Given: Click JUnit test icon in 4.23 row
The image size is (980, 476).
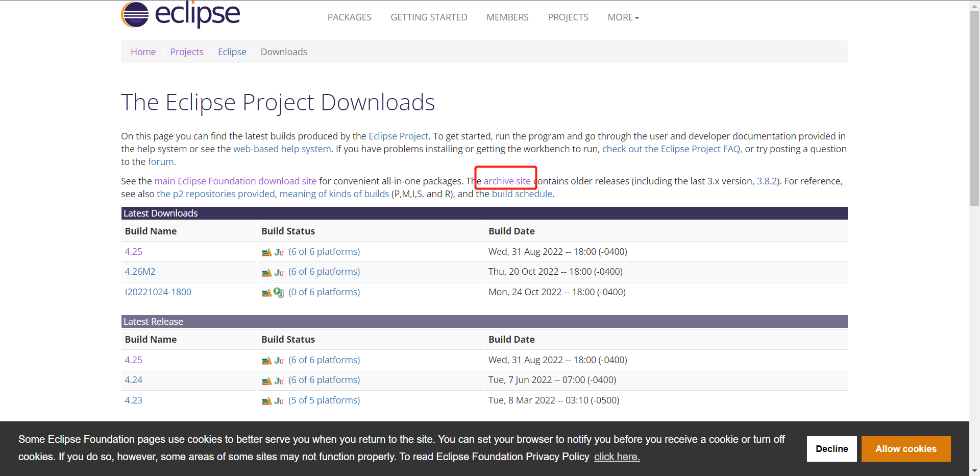Looking at the screenshot, I should coord(279,401).
